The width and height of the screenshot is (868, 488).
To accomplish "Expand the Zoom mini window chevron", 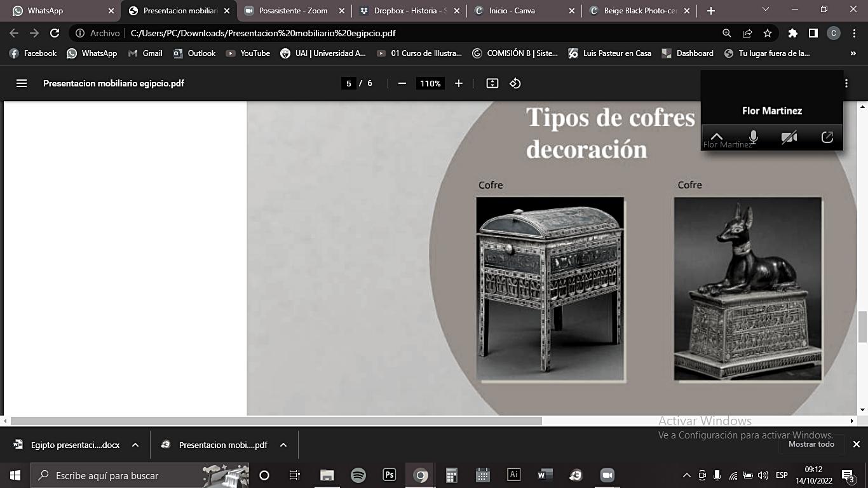I will [x=716, y=136].
